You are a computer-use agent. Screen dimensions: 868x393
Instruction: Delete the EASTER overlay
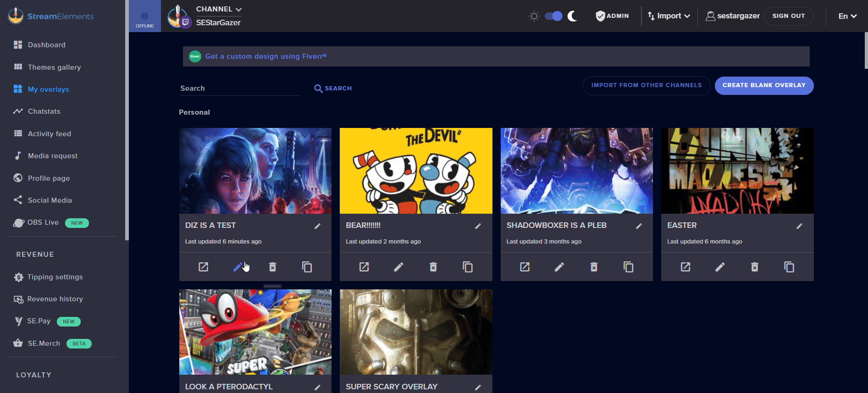click(755, 267)
